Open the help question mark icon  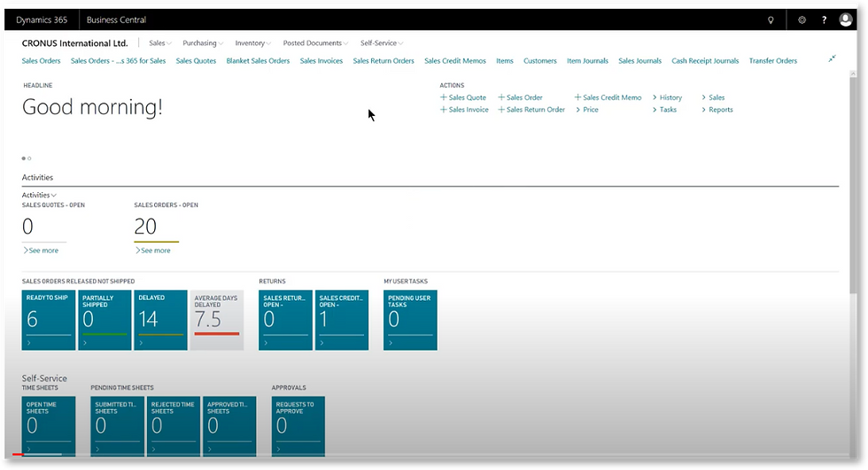pyautogui.click(x=825, y=19)
